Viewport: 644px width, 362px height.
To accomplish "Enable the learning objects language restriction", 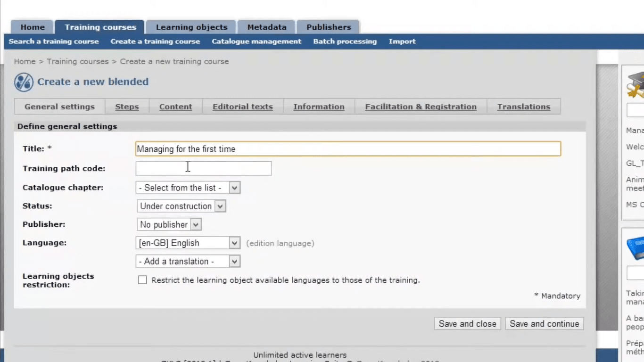I will 142,280.
